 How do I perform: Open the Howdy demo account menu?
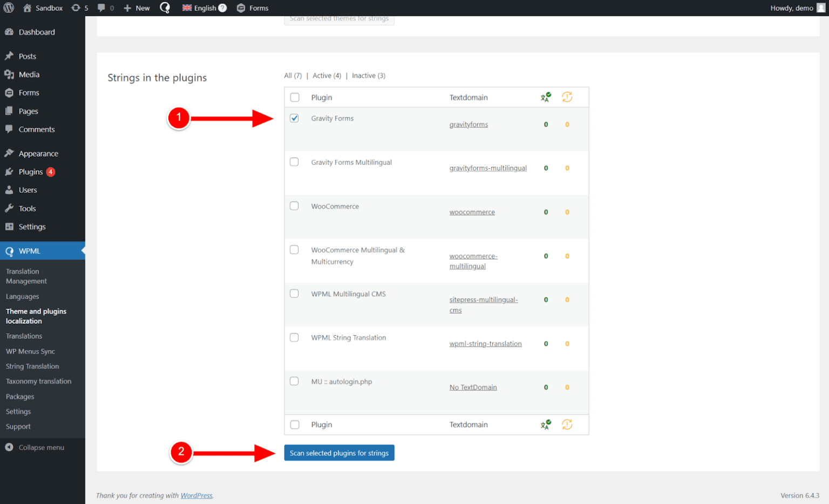tap(792, 8)
